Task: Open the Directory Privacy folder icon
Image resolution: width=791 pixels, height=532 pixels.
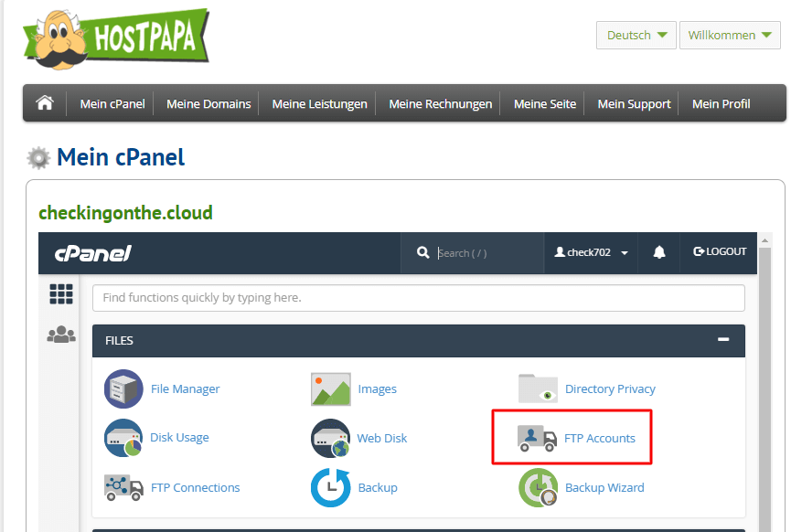Action: tap(538, 388)
